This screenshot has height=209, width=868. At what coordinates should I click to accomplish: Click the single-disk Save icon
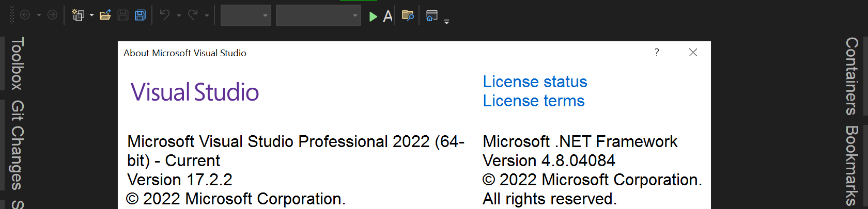(x=123, y=15)
